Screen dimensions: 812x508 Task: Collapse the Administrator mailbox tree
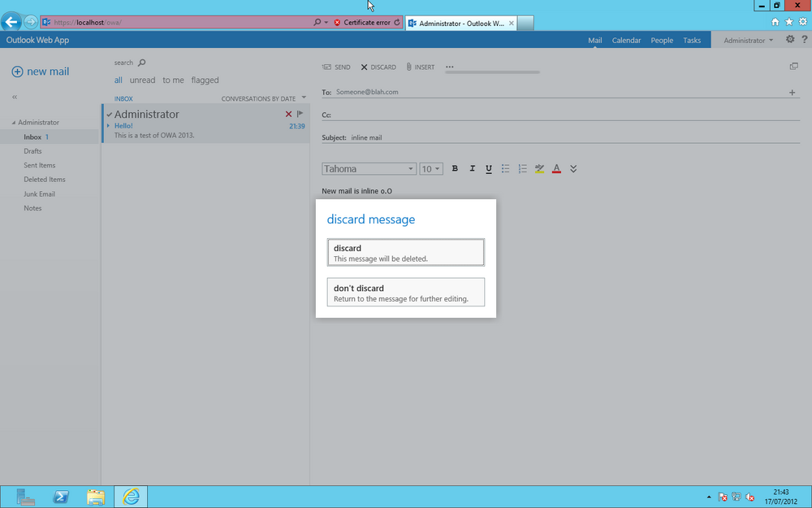14,123
